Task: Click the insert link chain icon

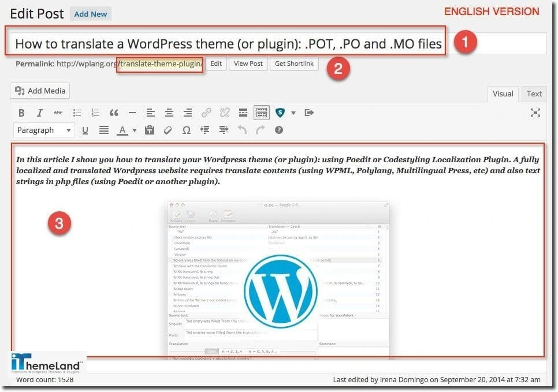Action: click(x=206, y=113)
